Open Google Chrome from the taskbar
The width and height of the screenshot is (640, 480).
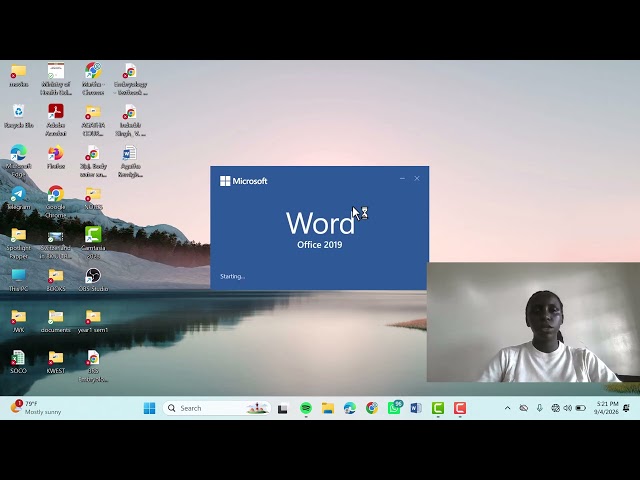372,408
